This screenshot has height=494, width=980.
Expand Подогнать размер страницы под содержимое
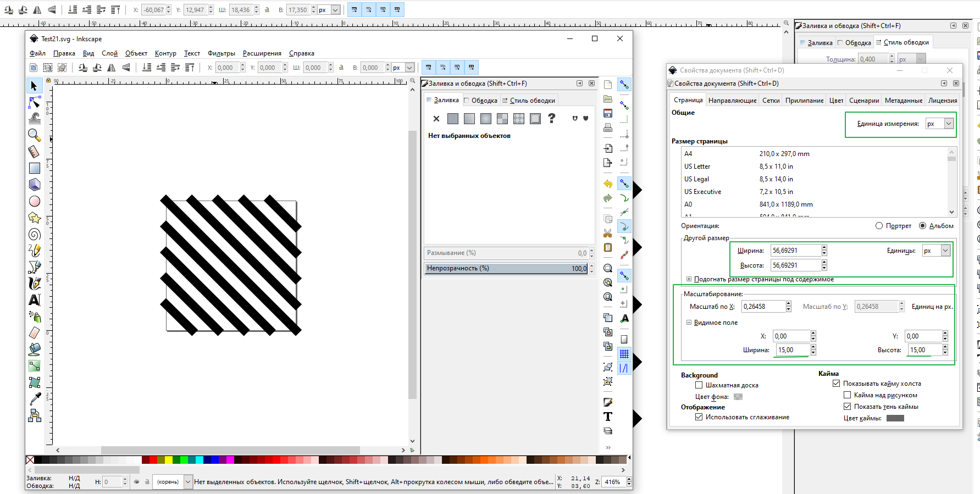[689, 279]
